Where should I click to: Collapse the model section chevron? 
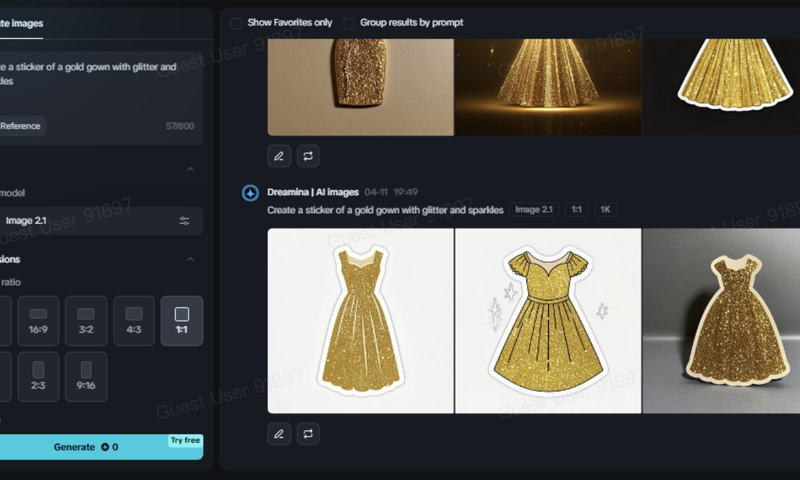[x=190, y=169]
